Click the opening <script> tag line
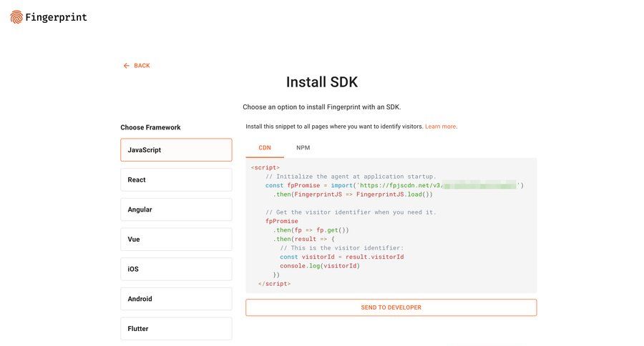 pyautogui.click(x=265, y=167)
